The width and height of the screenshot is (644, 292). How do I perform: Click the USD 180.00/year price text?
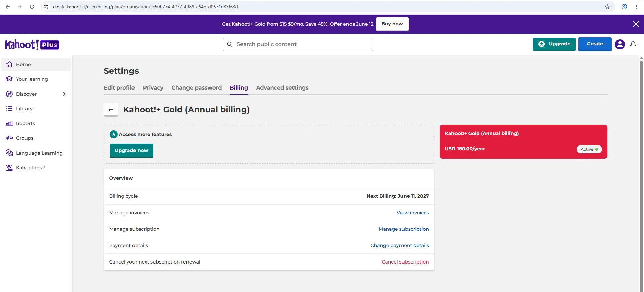pyautogui.click(x=465, y=149)
